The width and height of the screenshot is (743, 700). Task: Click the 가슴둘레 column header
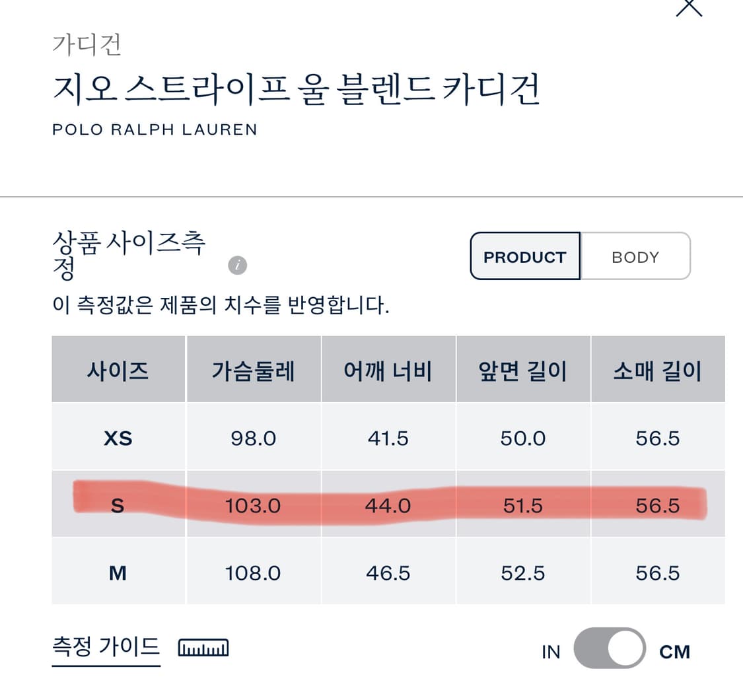253,370
